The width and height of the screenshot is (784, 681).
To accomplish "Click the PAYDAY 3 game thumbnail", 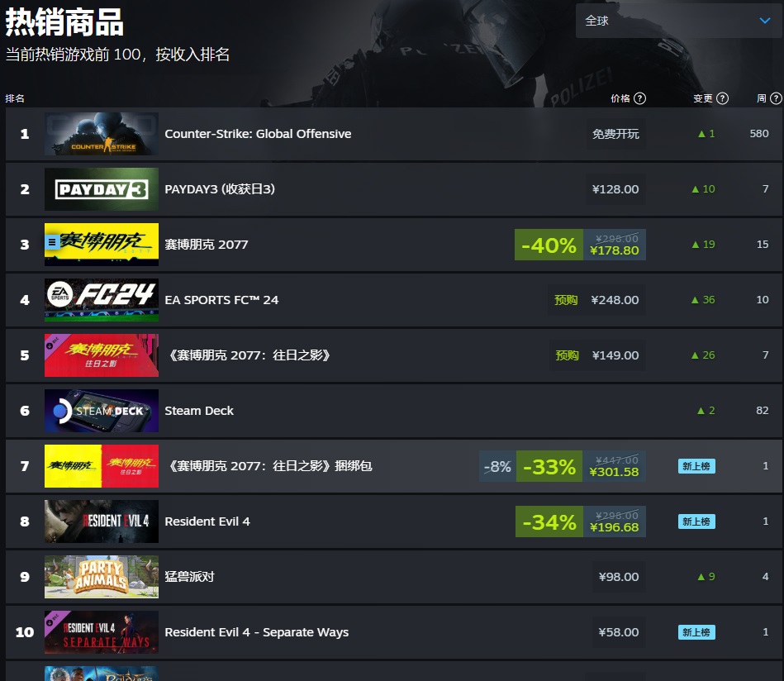I will click(x=102, y=189).
